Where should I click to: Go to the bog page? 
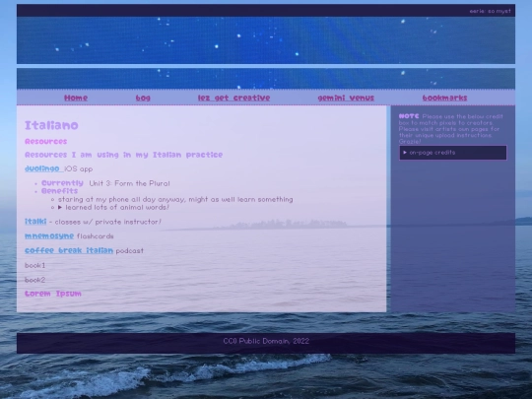click(x=143, y=99)
